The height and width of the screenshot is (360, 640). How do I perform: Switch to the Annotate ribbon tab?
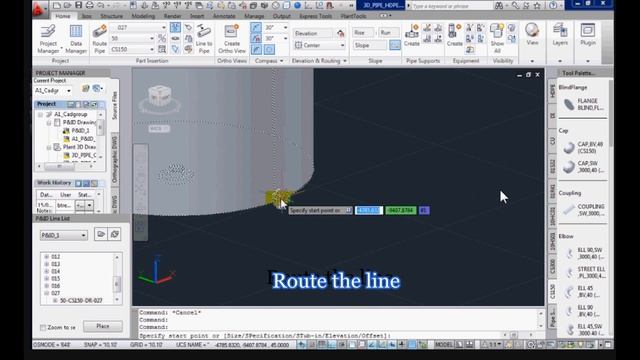224,16
